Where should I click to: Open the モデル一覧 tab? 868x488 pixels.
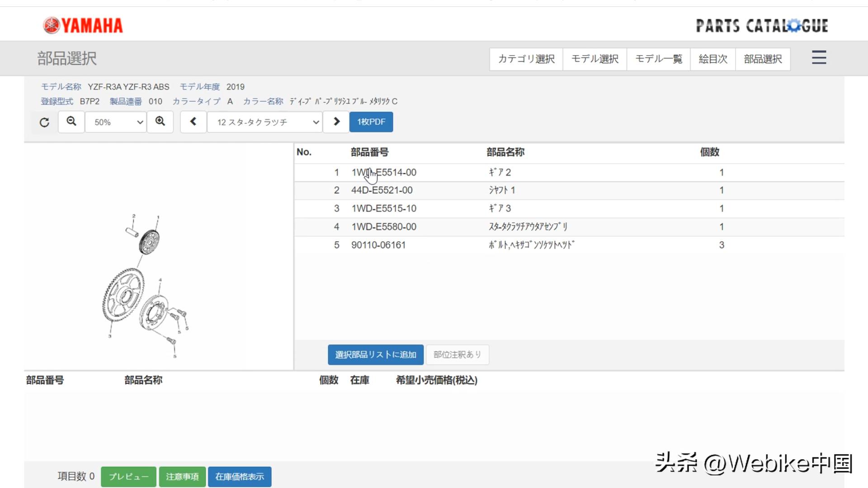point(658,59)
